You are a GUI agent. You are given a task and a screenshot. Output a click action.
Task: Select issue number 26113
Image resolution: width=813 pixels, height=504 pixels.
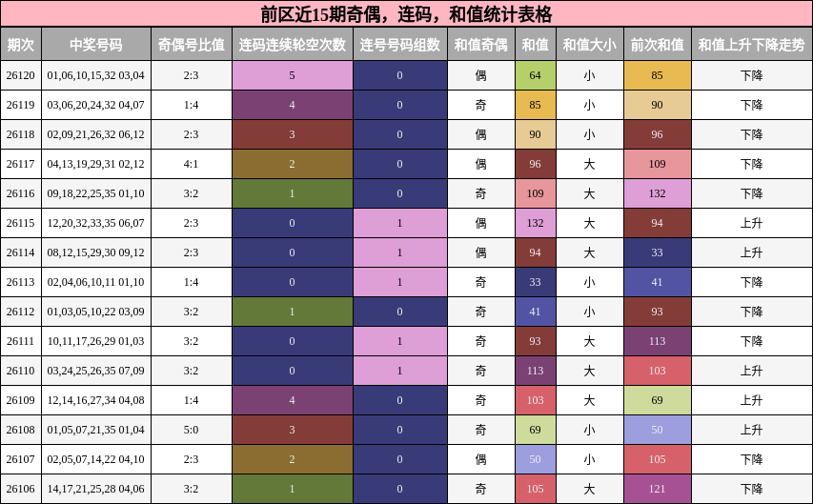click(x=21, y=282)
